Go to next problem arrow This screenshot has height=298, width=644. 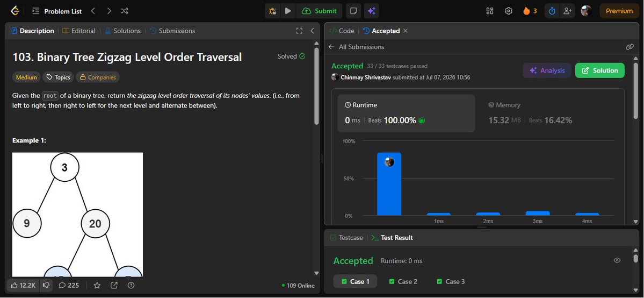point(109,11)
